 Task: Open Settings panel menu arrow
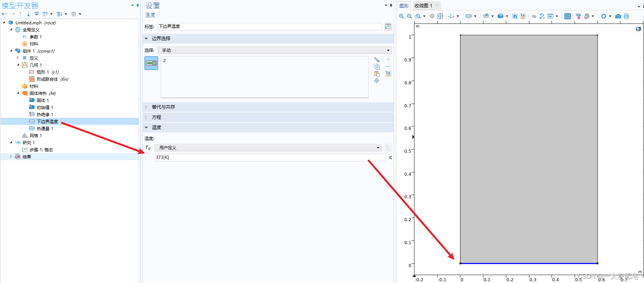(x=386, y=6)
